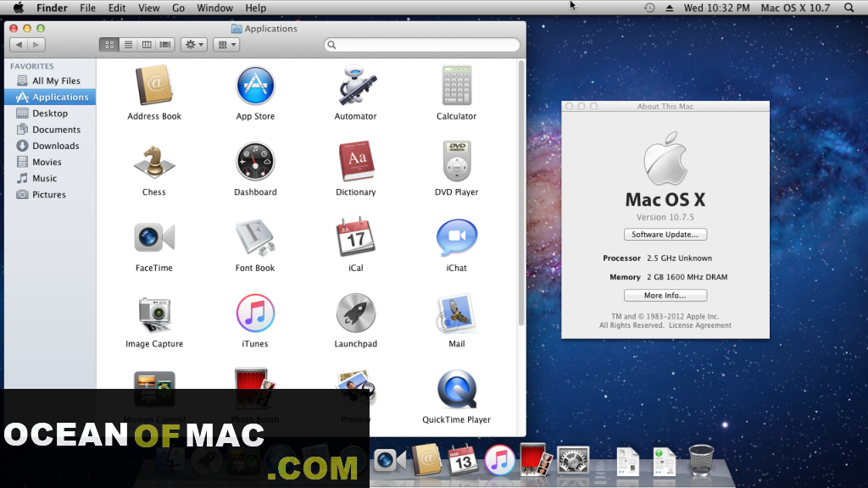This screenshot has height=488, width=868.
Task: Open the Calculator app icon
Action: [x=457, y=86]
